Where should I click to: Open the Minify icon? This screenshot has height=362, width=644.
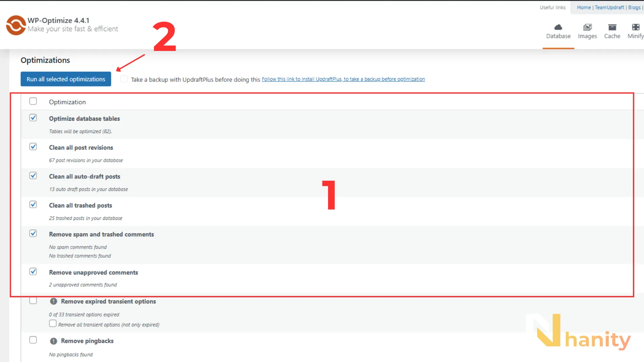pyautogui.click(x=636, y=27)
